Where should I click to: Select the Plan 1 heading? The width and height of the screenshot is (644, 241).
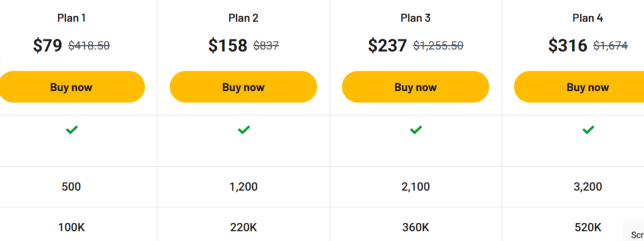click(72, 18)
